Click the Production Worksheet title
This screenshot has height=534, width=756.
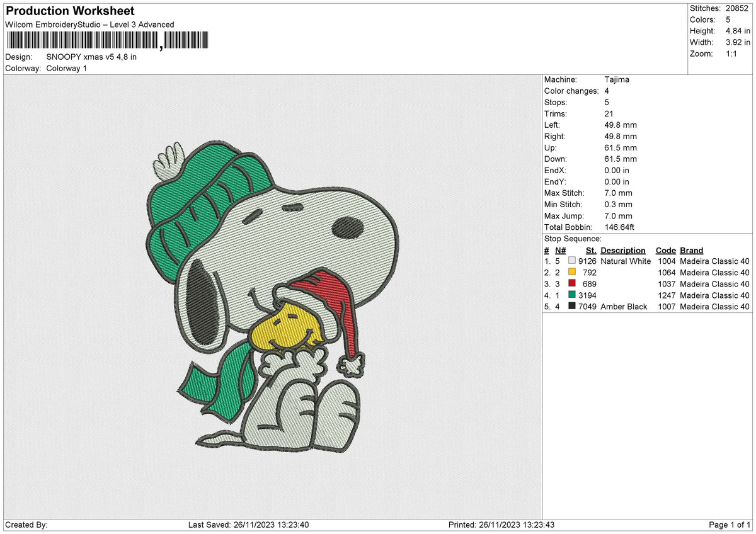point(70,11)
